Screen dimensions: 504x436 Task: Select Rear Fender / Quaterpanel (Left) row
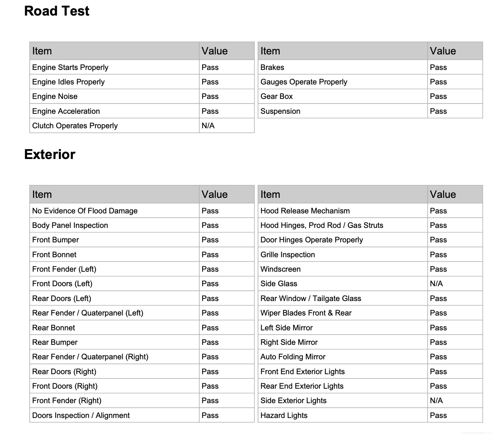pos(88,313)
